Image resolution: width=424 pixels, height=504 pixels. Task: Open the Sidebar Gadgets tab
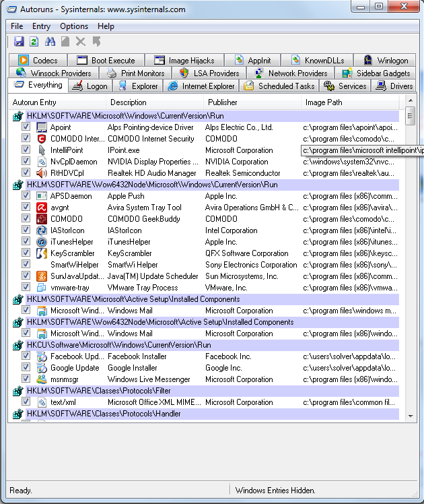[x=376, y=73]
